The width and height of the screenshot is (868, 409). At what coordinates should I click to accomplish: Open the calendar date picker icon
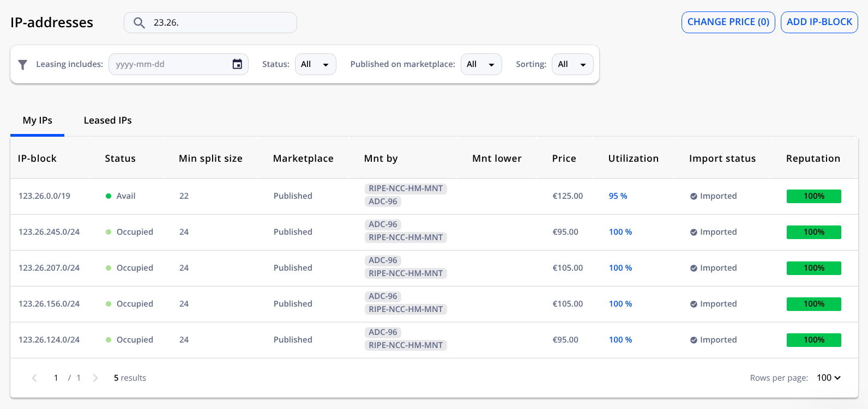[x=237, y=64]
